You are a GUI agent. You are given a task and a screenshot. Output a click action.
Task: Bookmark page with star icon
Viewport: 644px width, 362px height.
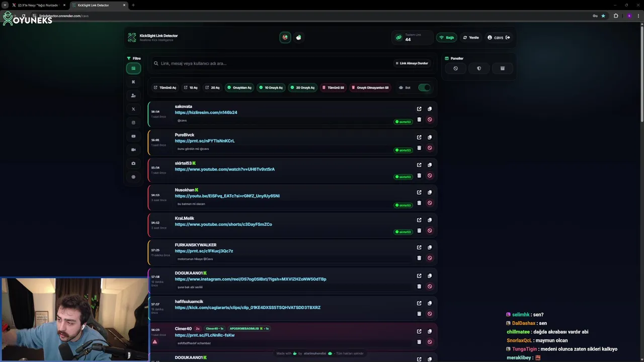[603, 16]
